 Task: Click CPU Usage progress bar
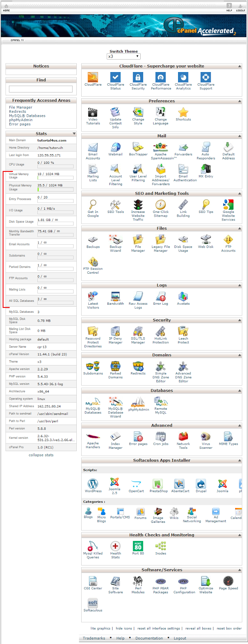[x=55, y=166]
